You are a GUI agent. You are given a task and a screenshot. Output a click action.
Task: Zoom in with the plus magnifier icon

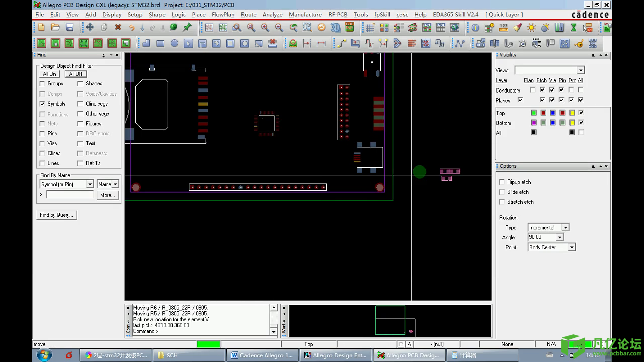[265, 28]
